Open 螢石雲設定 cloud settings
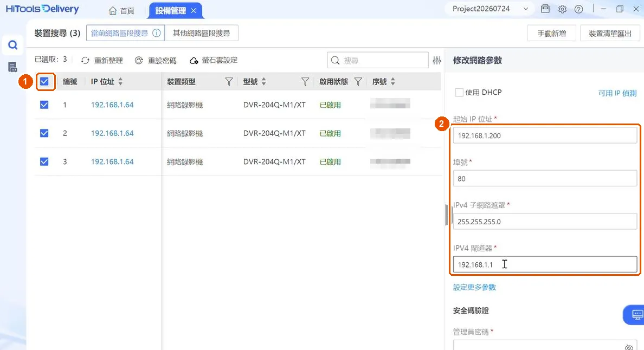The height and width of the screenshot is (350, 644). (214, 60)
